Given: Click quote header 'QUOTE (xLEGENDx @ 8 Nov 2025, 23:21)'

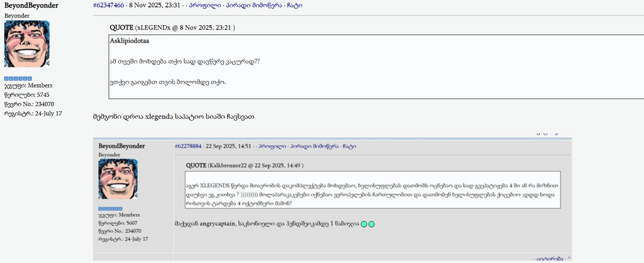Looking at the screenshot, I should pyautogui.click(x=172, y=28).
